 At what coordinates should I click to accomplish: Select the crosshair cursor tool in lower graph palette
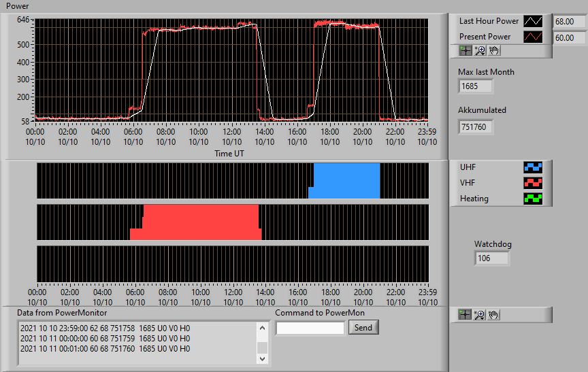click(465, 315)
